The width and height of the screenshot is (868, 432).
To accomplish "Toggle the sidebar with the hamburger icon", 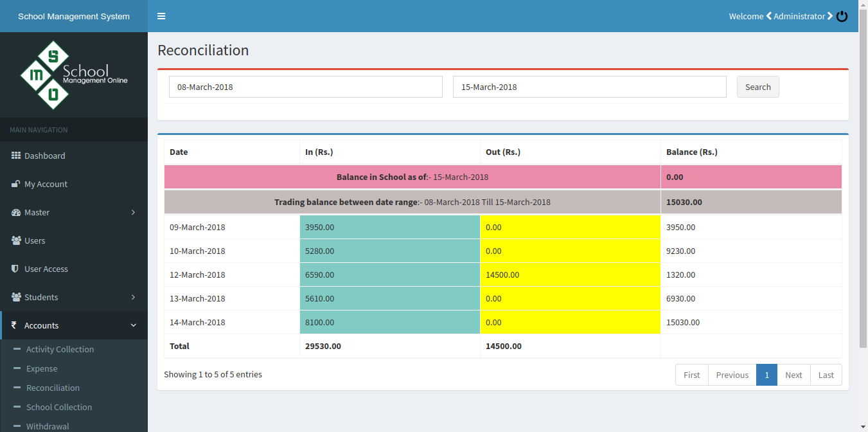I will [x=161, y=16].
